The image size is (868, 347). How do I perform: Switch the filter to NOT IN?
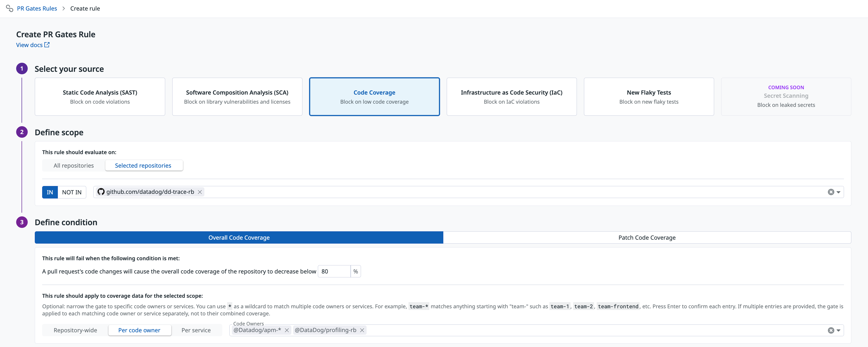pyautogui.click(x=72, y=192)
